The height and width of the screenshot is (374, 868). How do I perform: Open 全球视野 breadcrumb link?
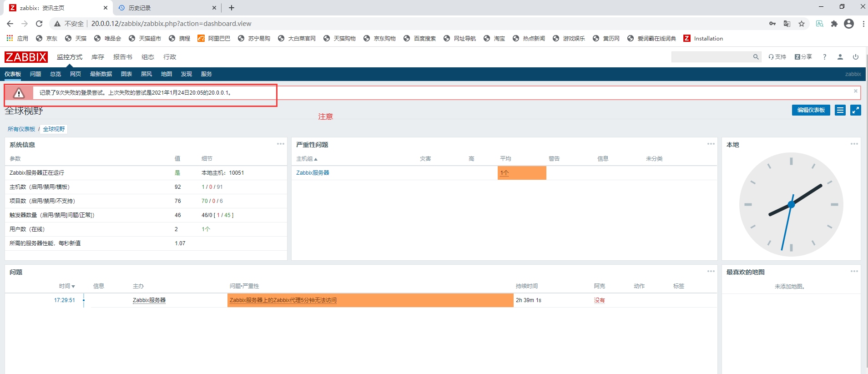54,129
